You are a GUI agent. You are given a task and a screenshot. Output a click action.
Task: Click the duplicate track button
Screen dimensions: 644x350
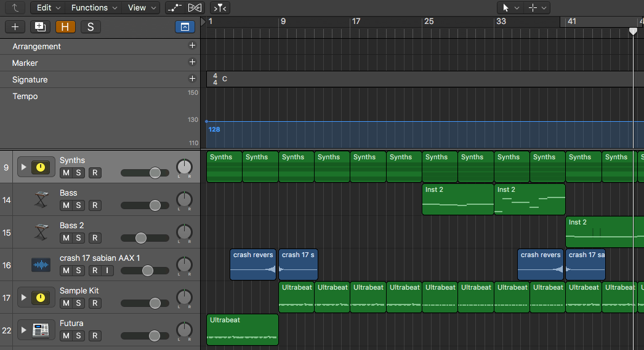(x=40, y=26)
